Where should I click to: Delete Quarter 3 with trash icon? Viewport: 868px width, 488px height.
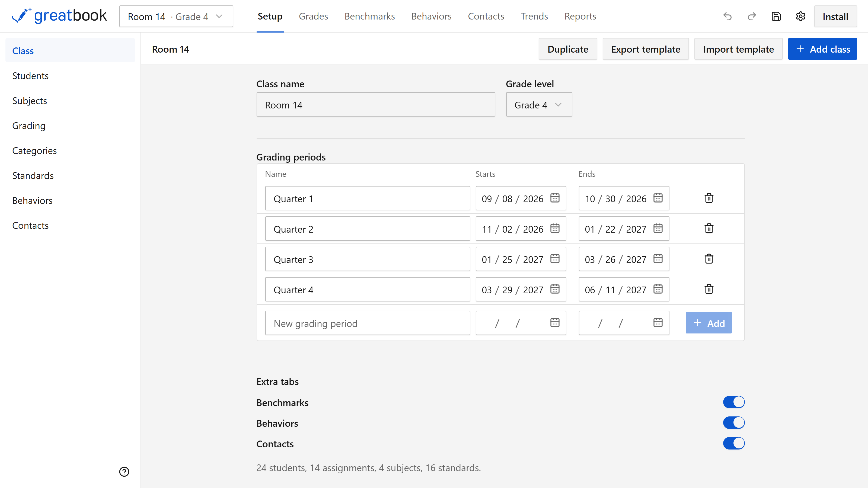tap(709, 259)
